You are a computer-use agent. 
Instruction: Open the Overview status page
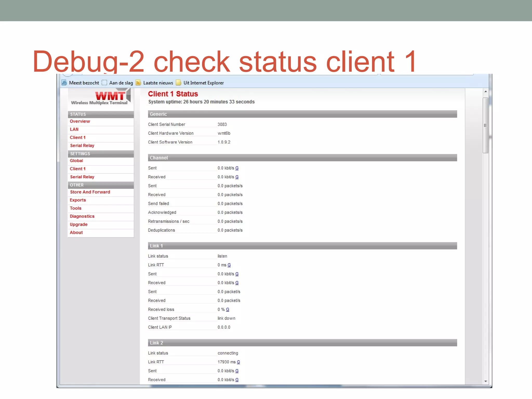pyautogui.click(x=80, y=121)
